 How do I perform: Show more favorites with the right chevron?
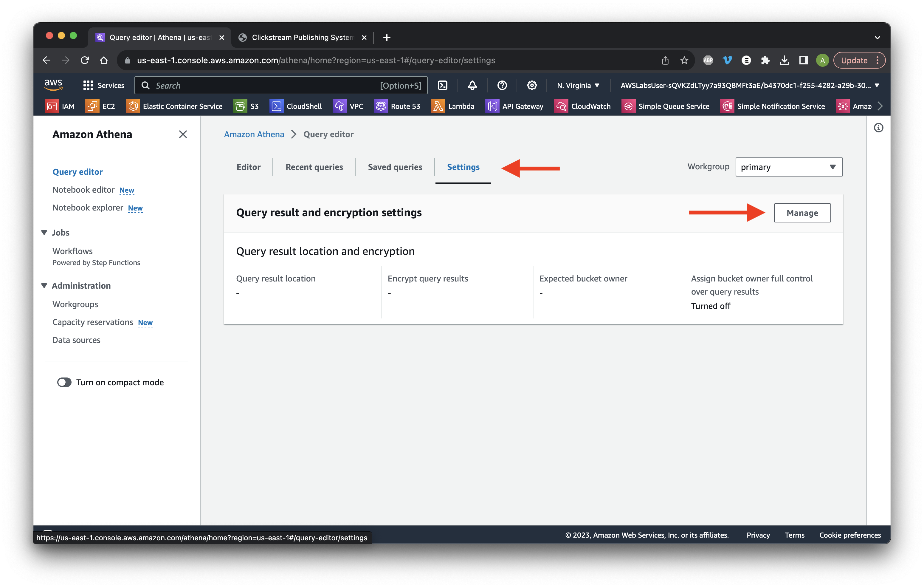pyautogui.click(x=880, y=106)
